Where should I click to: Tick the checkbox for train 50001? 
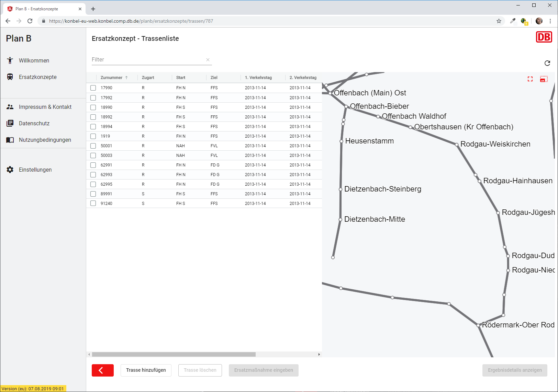coord(93,146)
